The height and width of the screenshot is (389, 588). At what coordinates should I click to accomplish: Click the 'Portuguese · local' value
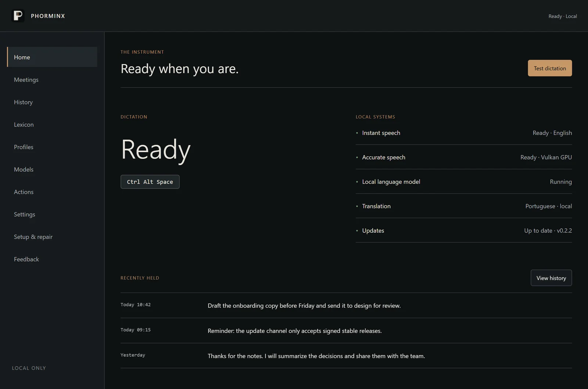click(x=548, y=206)
